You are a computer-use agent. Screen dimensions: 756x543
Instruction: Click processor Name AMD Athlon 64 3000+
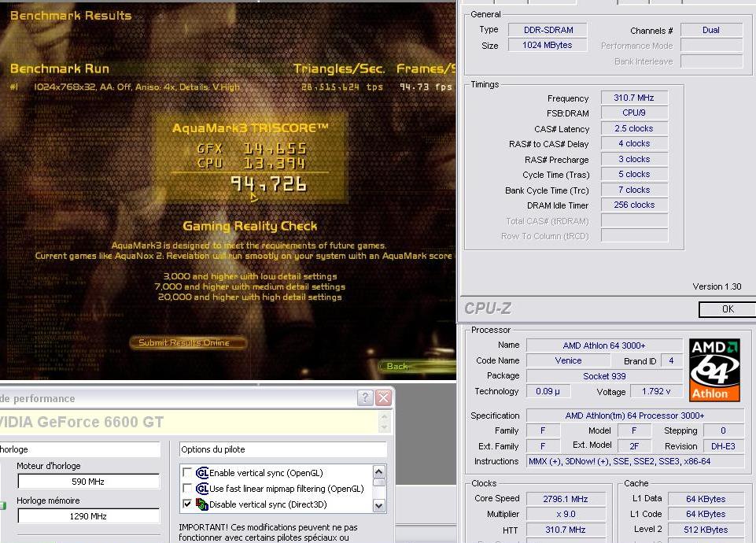pyautogui.click(x=604, y=345)
